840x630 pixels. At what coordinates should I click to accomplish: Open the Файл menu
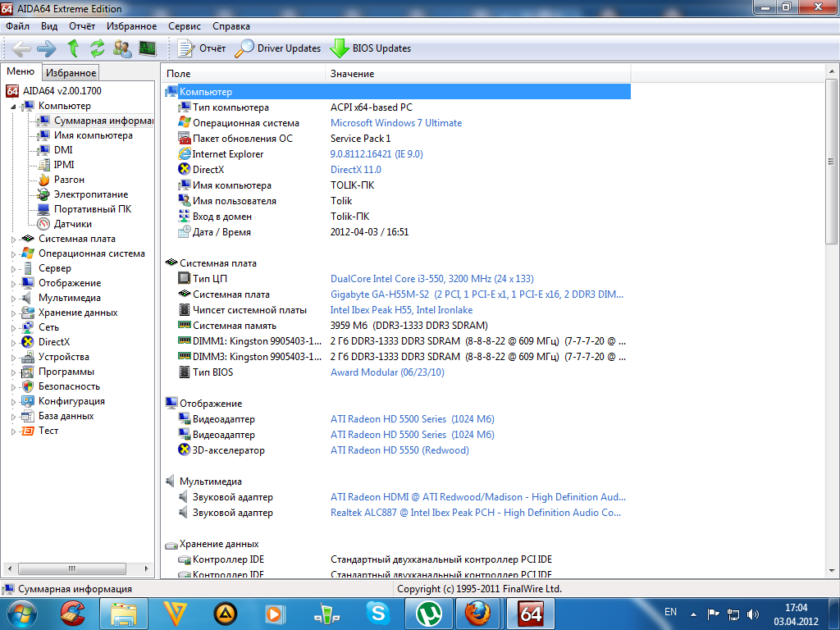[x=18, y=26]
